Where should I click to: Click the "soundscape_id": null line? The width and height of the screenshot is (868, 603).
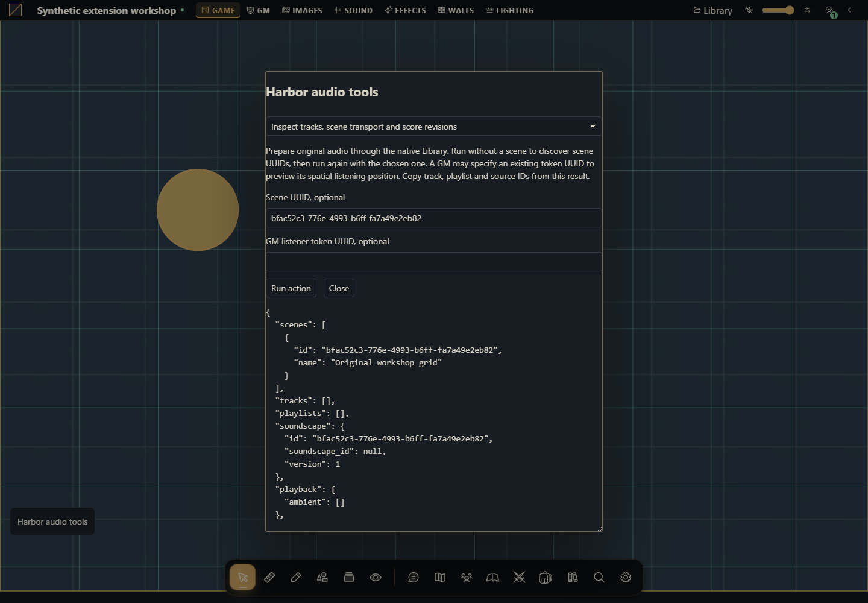click(335, 451)
